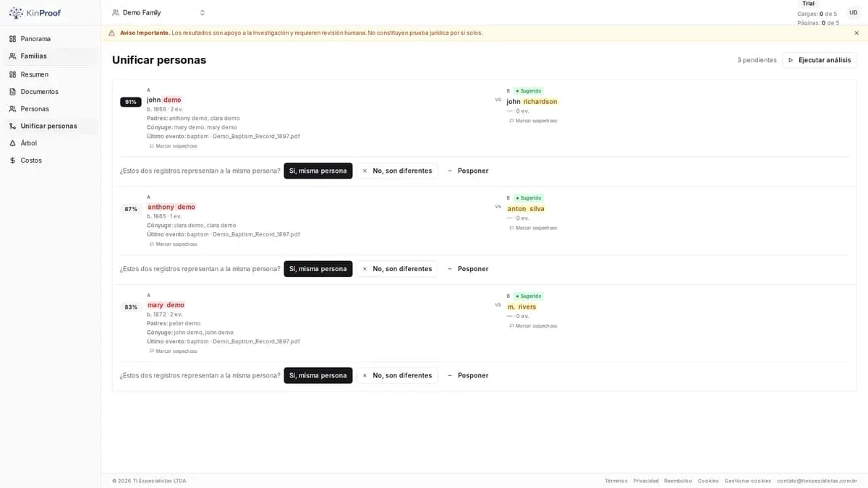Click Ejecutar análisis button
Image resolution: width=868 pixels, height=488 pixels.
point(820,60)
